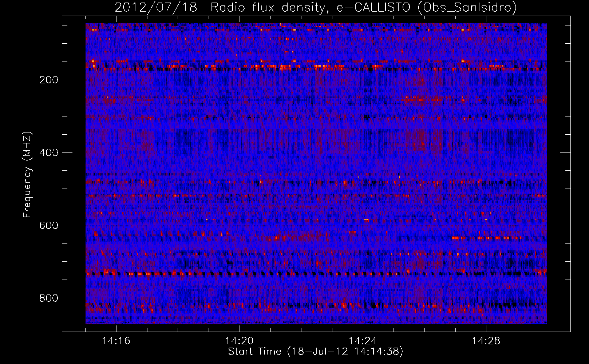Image resolution: width=589 pixels, height=364 pixels.
Task: Click the 400 frequency tick label
Action: click(x=49, y=153)
